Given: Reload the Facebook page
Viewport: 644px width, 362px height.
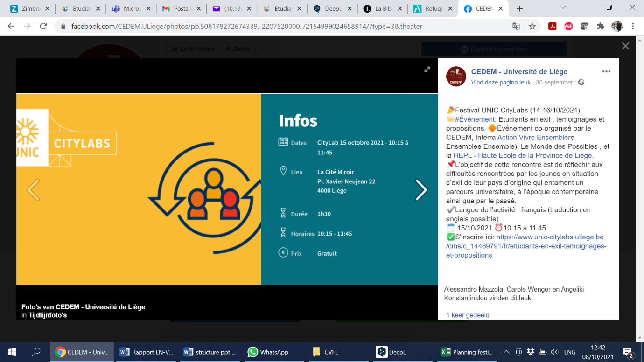Looking at the screenshot, I should pos(43,27).
